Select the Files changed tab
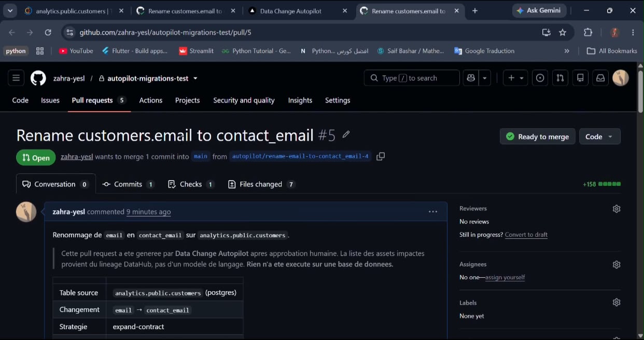 (262, 184)
